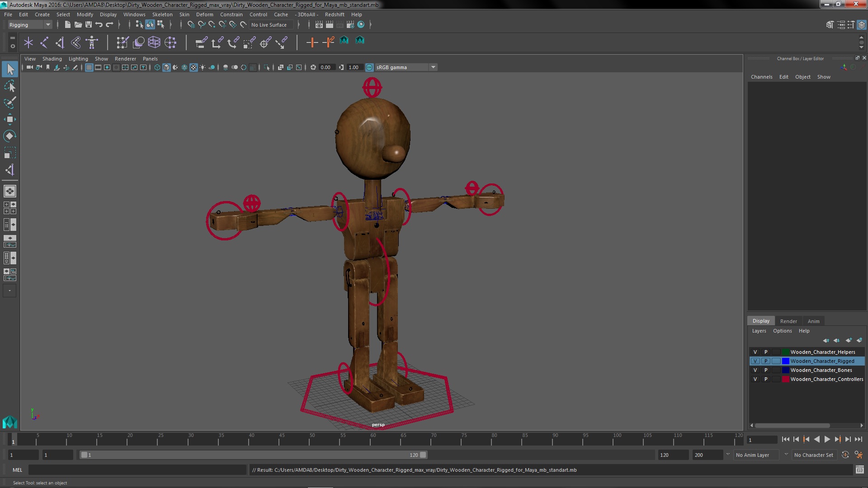Switch to the Anim layer tab

pyautogui.click(x=813, y=321)
